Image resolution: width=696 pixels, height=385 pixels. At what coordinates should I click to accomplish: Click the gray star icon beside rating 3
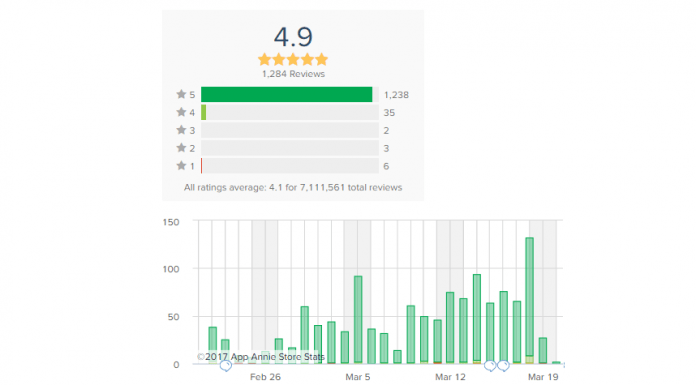[x=181, y=130]
